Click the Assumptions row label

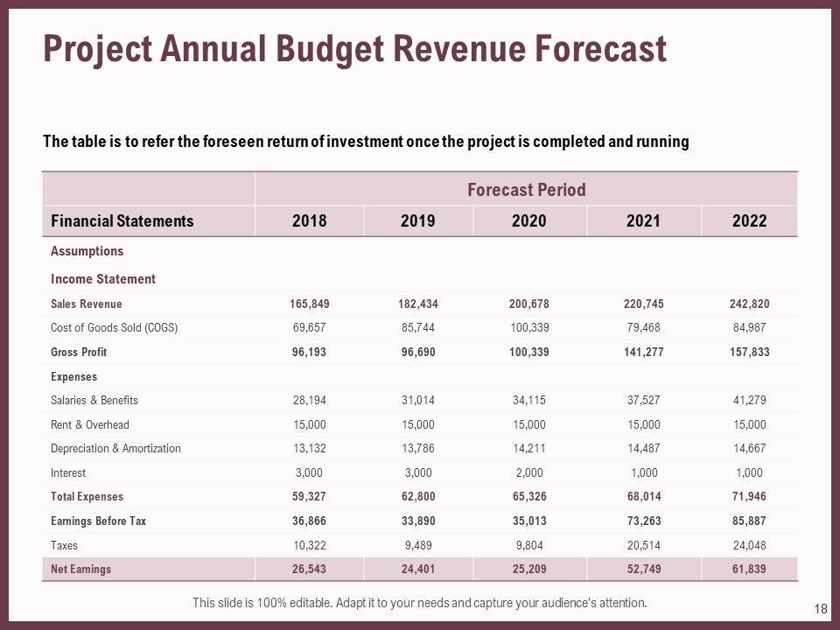pyautogui.click(x=87, y=251)
